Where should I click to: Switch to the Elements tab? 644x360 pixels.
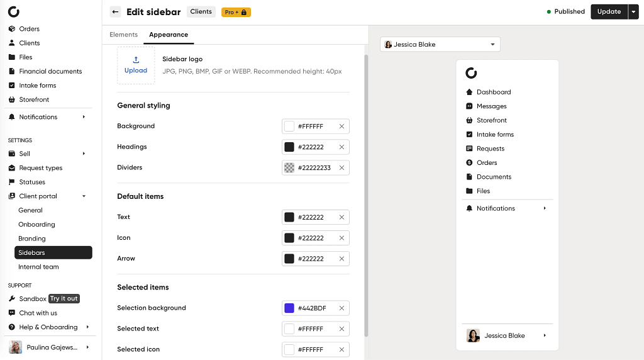click(124, 35)
